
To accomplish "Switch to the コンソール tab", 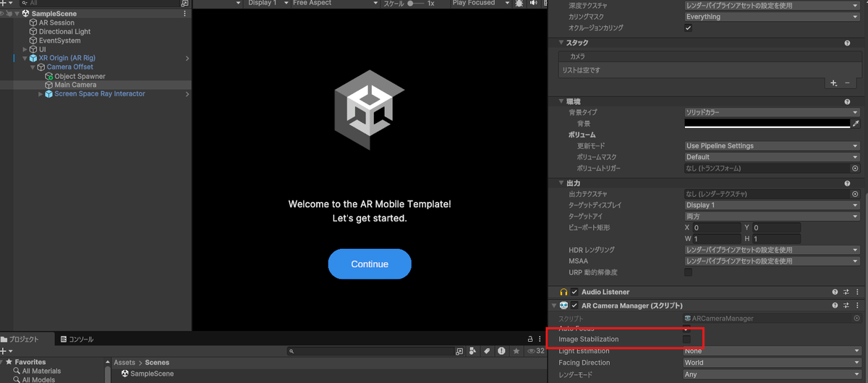I will tap(77, 339).
